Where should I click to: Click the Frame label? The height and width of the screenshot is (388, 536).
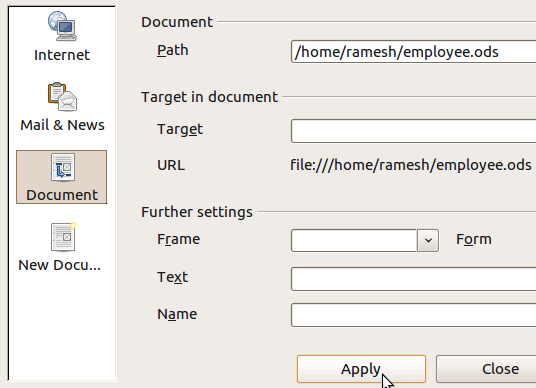tap(178, 239)
